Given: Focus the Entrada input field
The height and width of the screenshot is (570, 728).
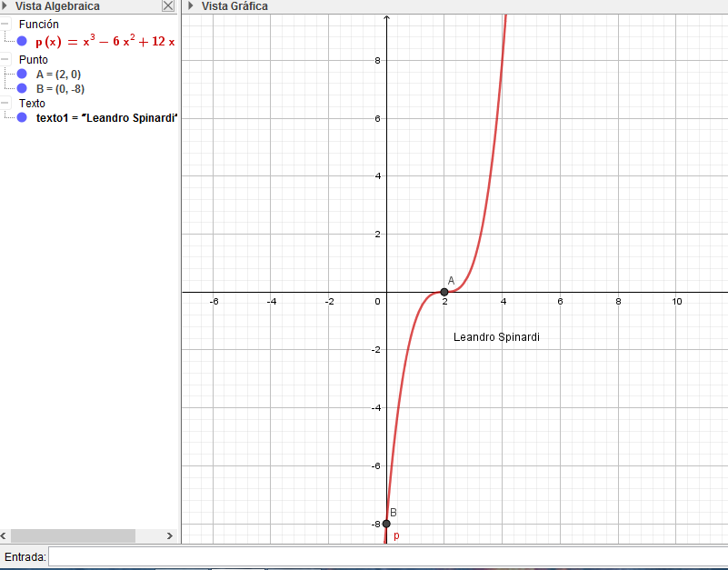Looking at the screenshot, I should pyautogui.click(x=388, y=556).
